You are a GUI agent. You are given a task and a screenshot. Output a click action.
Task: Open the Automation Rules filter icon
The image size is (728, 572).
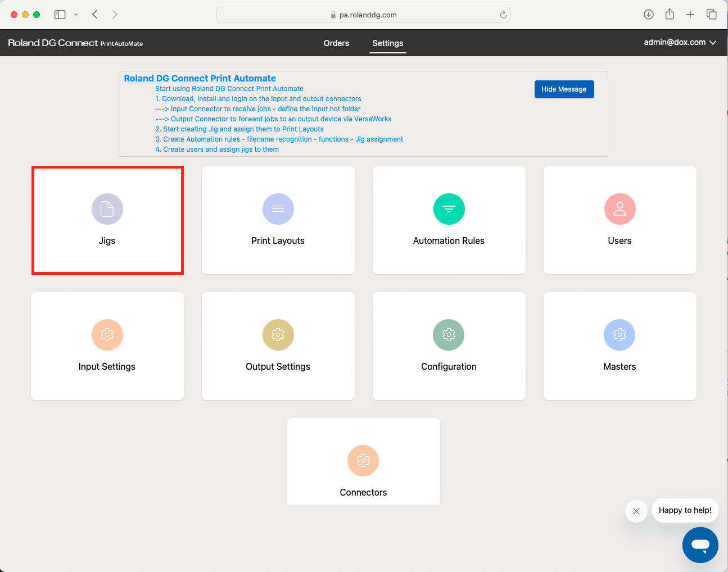coord(449,209)
